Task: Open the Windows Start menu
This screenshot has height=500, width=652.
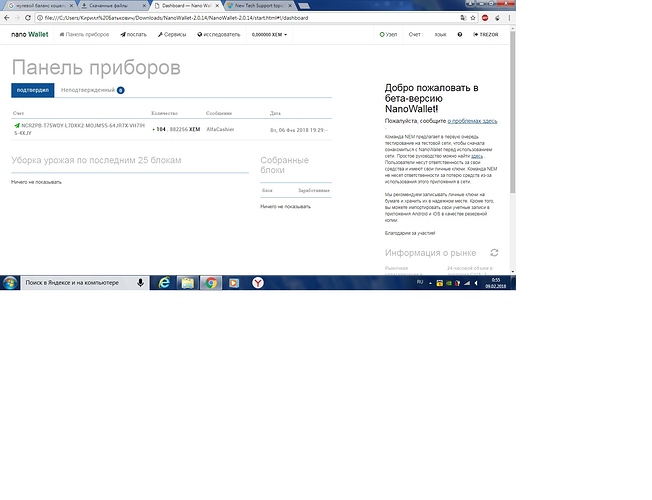Action: pos(10,283)
